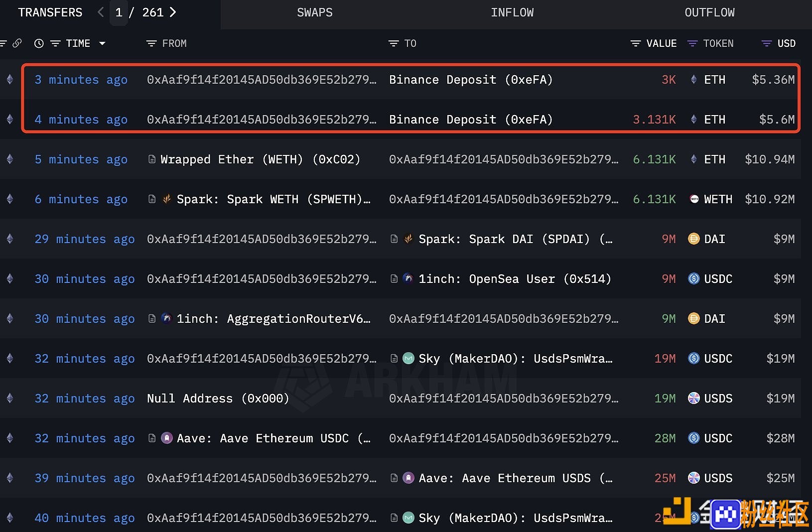
Task: Open the '5 minutes ago' transaction link
Action: click(81, 159)
